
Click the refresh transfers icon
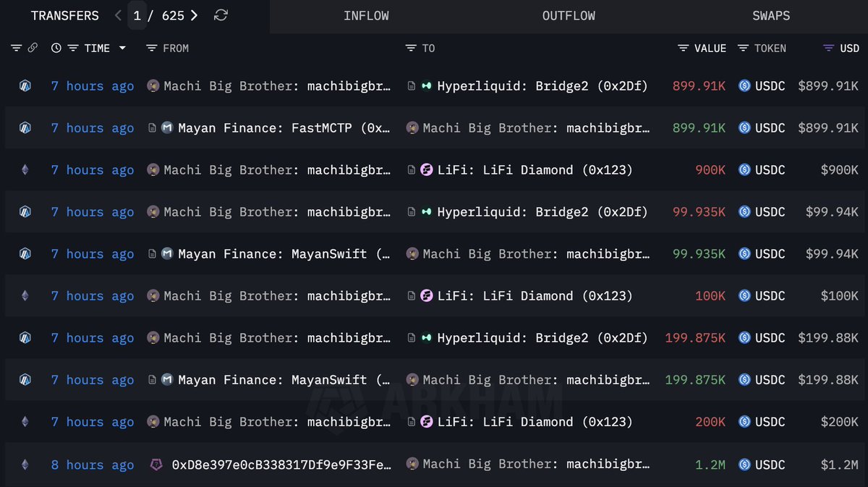(x=220, y=15)
